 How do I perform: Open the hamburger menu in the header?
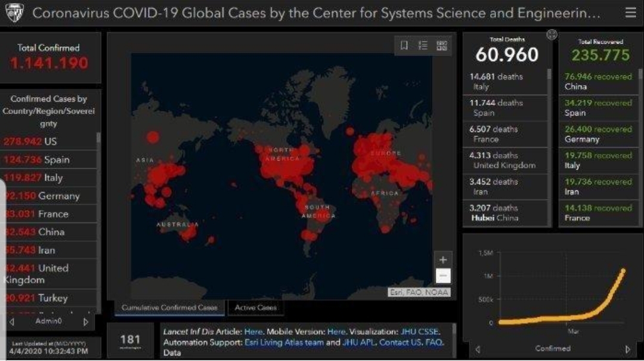(630, 13)
